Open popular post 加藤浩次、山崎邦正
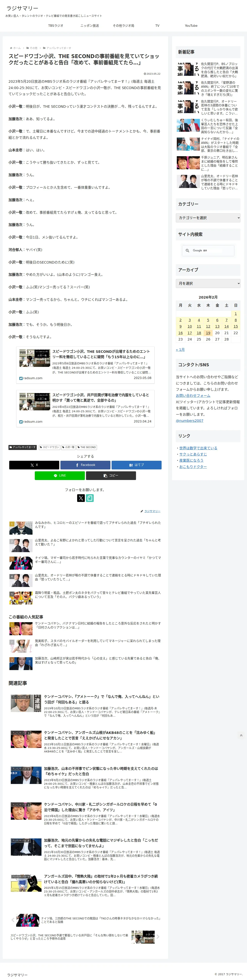This screenshot has width=247, height=980. pos(85,664)
